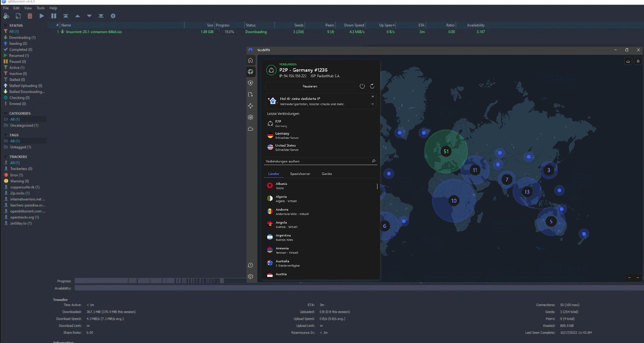644x343 pixels.
Task: Open dedicated IP promo arrow
Action: tap(372, 104)
